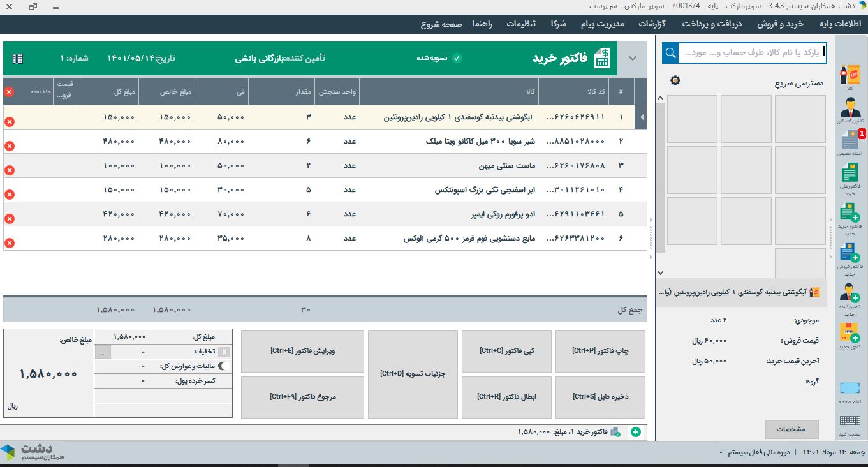Remove the مایع دستشویی row
The width and height of the screenshot is (868, 467).
click(9, 243)
